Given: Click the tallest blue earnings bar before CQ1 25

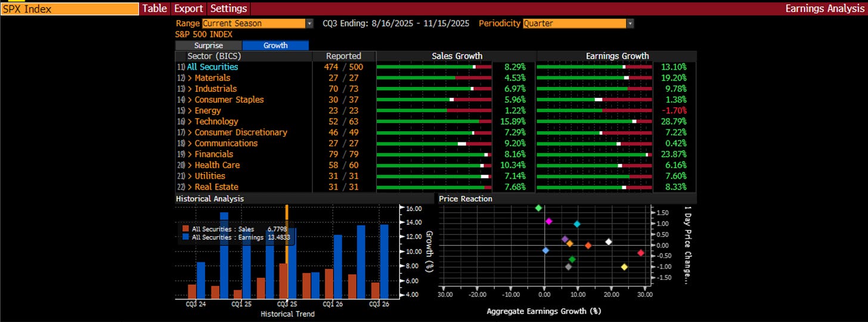Looking at the screenshot, I should (224, 255).
